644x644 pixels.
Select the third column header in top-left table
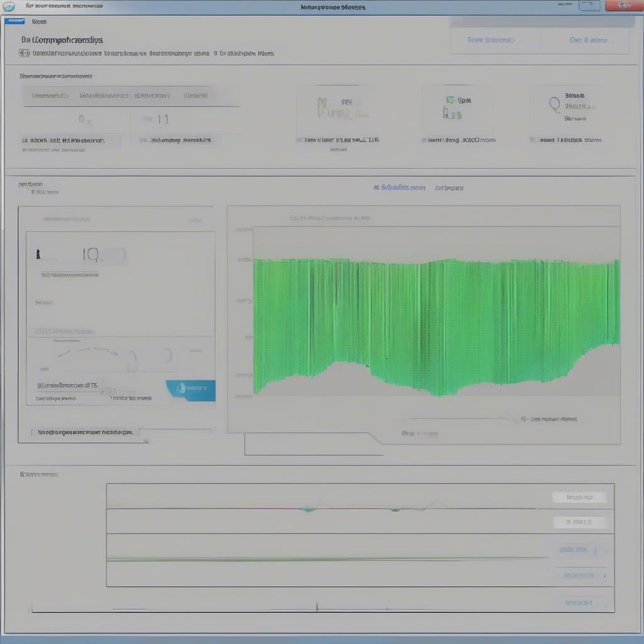point(152,96)
